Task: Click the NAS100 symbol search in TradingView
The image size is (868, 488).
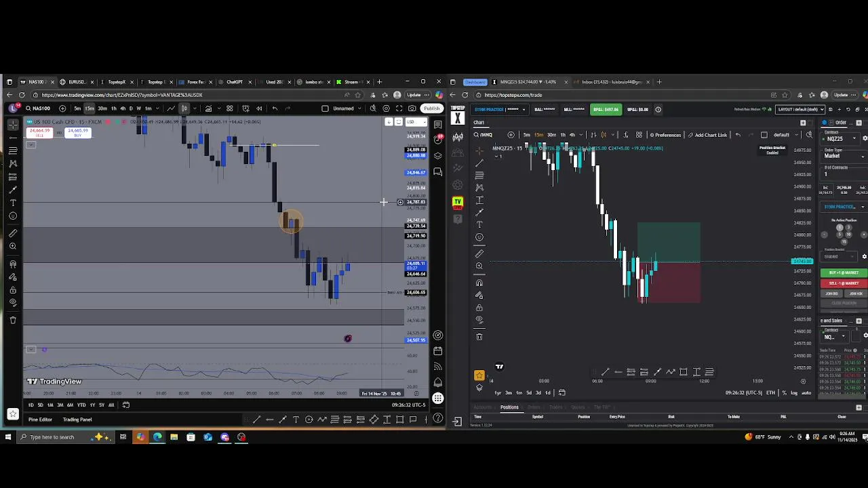Action: click(38, 108)
